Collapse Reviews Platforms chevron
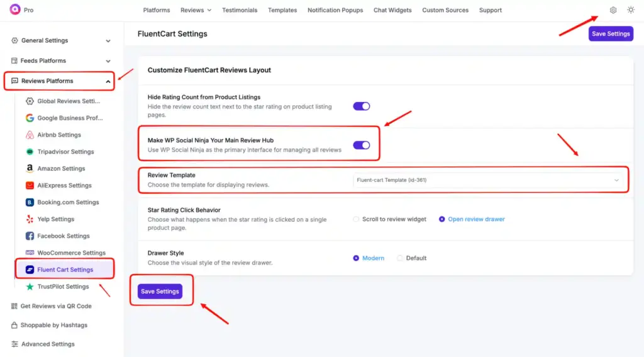 tap(108, 81)
